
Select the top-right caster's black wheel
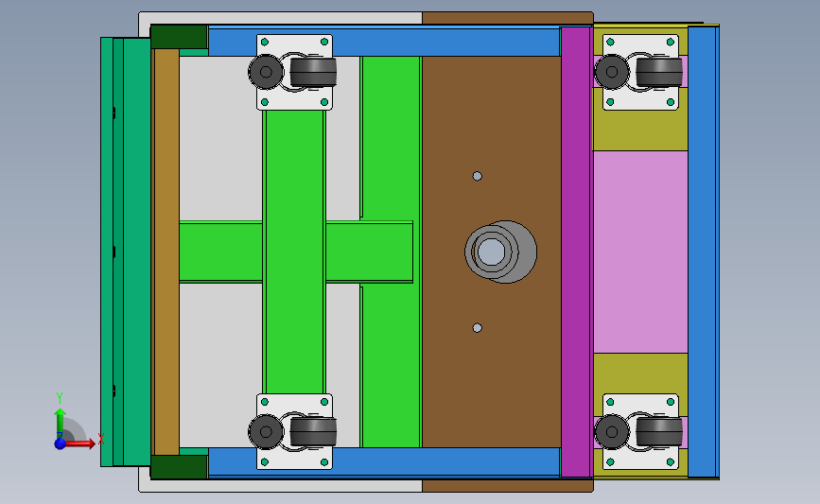[659, 72]
